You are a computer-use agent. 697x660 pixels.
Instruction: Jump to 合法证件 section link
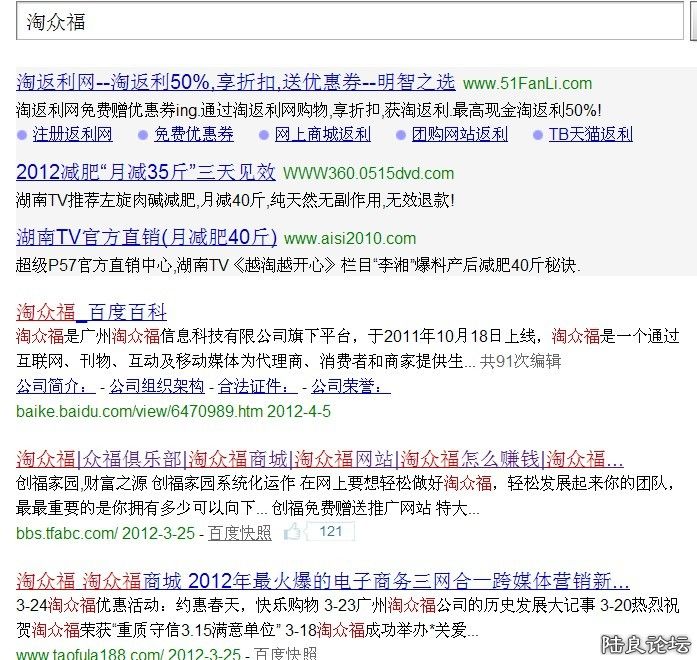[257, 386]
